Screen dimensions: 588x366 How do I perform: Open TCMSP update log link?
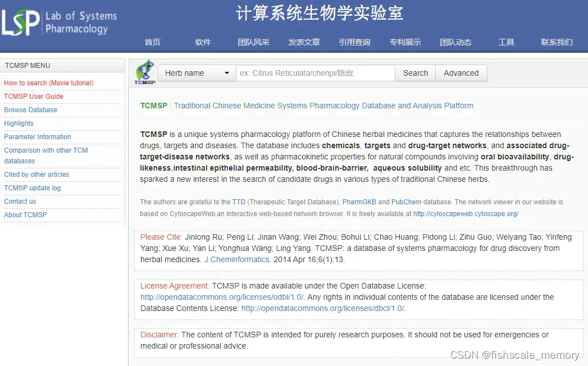pos(32,188)
